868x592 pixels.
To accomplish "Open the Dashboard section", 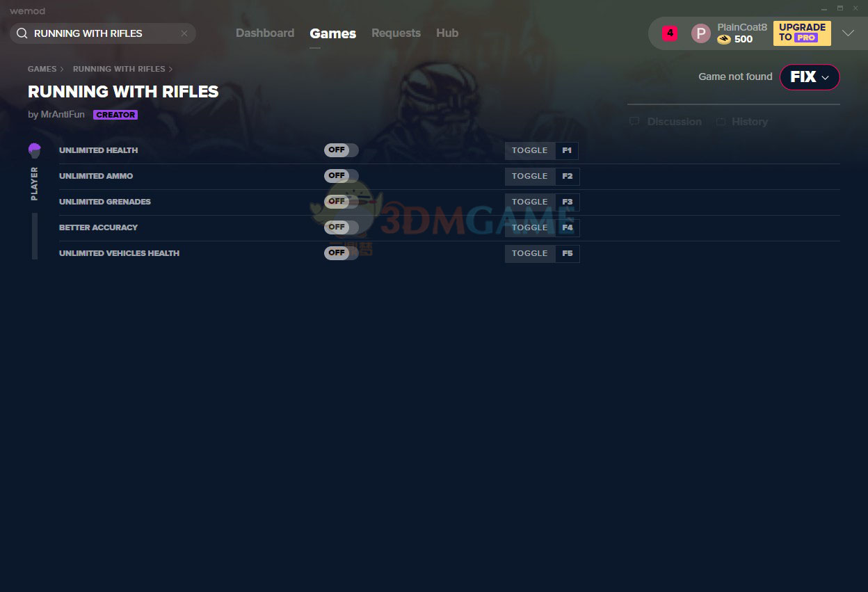I will [265, 33].
